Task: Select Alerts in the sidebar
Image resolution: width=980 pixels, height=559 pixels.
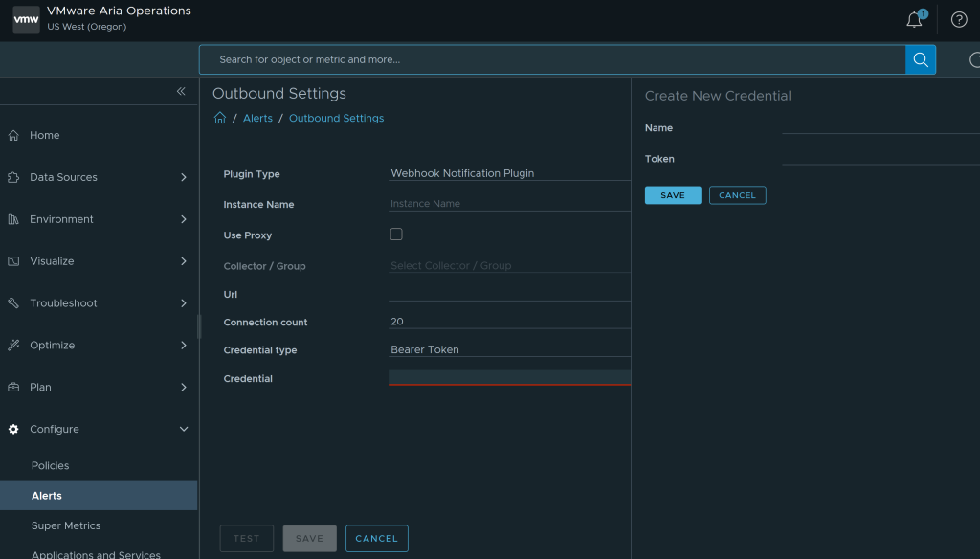Action: pyautogui.click(x=99, y=495)
